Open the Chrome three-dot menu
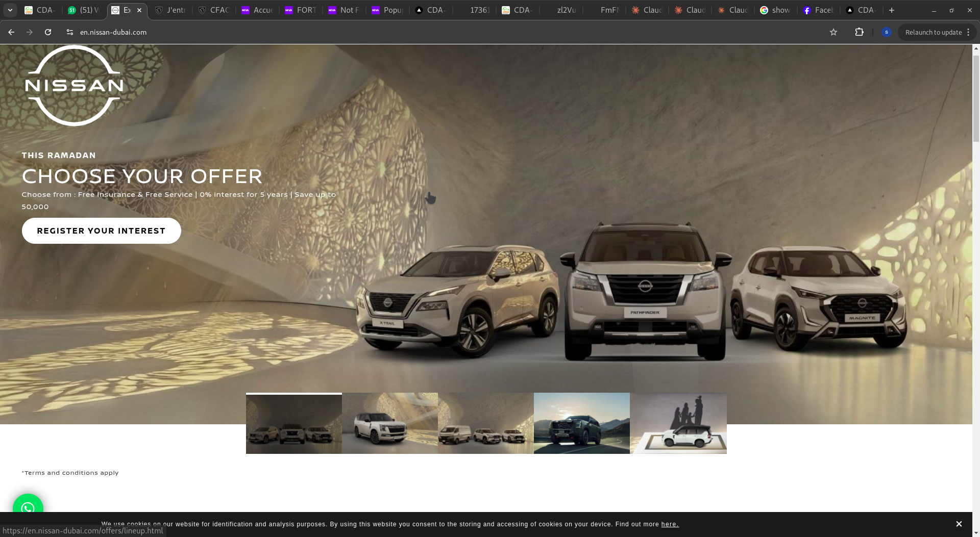 pos(968,32)
